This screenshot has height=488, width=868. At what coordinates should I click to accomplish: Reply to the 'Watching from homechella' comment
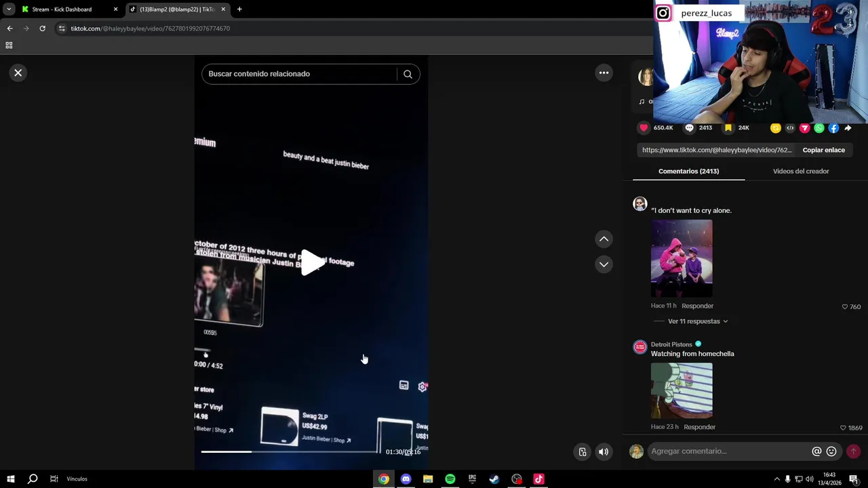699,427
